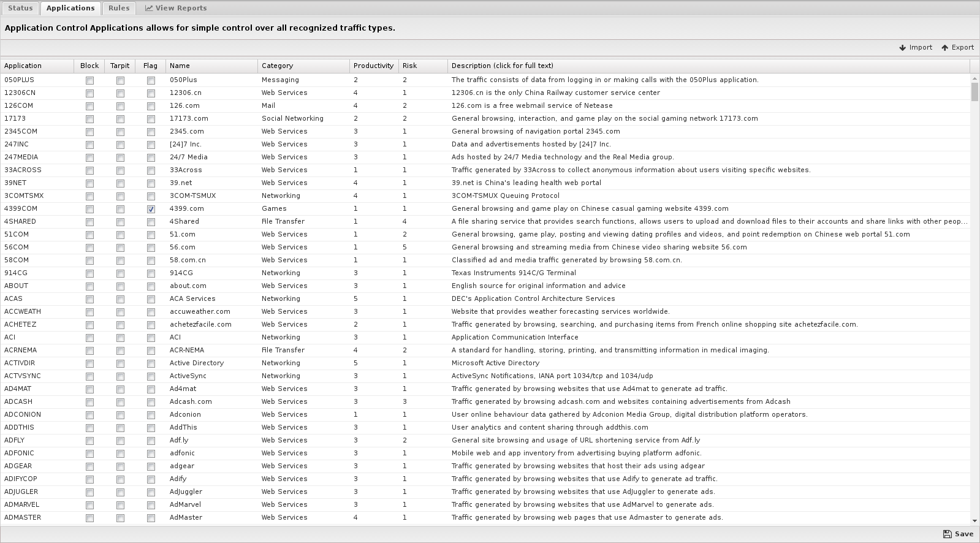Image resolution: width=980 pixels, height=543 pixels.
Task: Sort by Application column header
Action: click(x=37, y=66)
